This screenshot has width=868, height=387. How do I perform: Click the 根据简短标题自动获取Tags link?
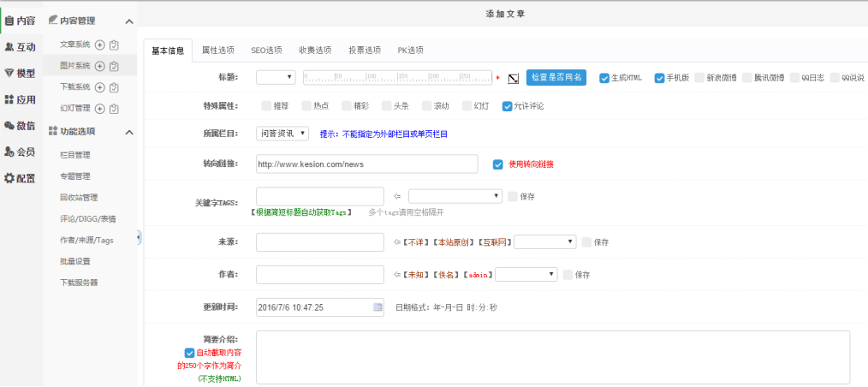(x=301, y=211)
